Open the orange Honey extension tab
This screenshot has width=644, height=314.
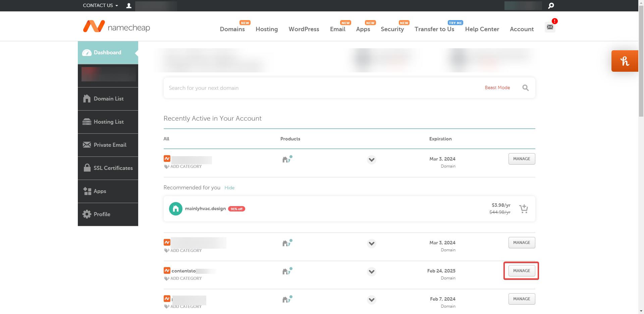coord(625,61)
